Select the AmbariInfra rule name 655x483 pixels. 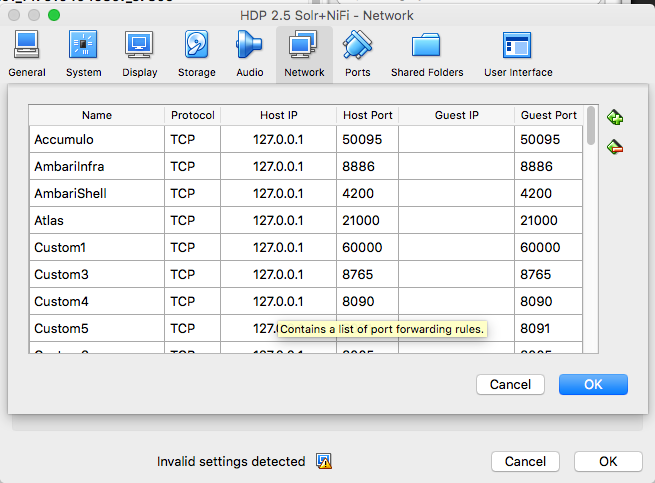[x=97, y=166]
